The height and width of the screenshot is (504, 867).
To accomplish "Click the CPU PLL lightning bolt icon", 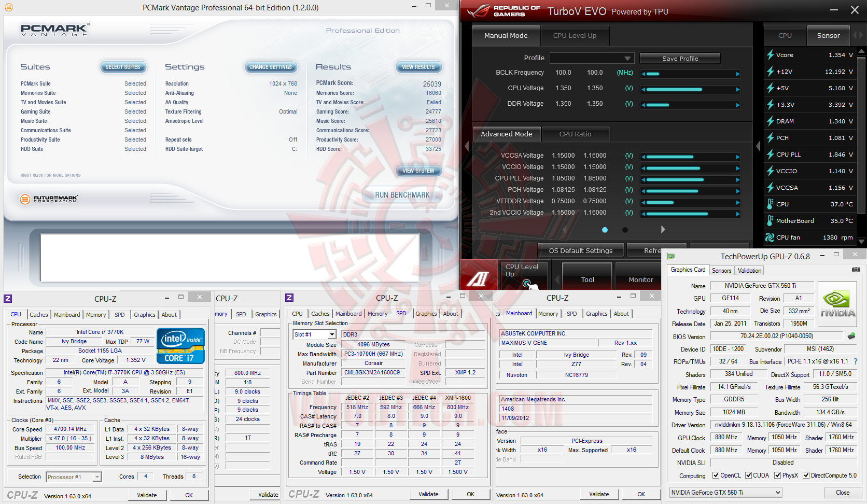I will (x=771, y=155).
